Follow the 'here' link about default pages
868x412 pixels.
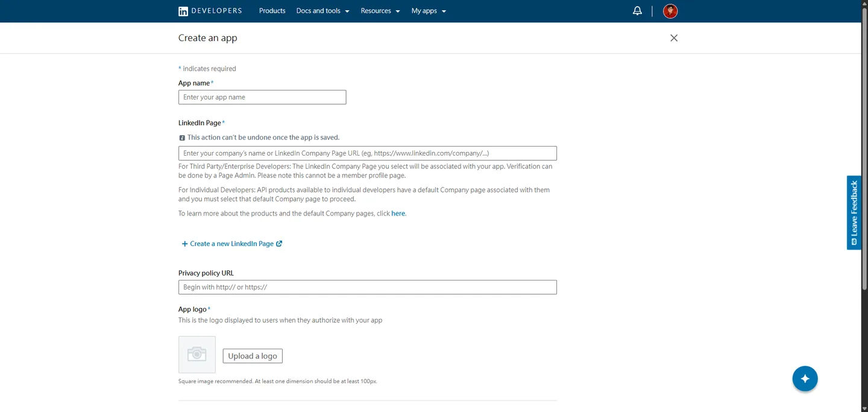coord(398,214)
